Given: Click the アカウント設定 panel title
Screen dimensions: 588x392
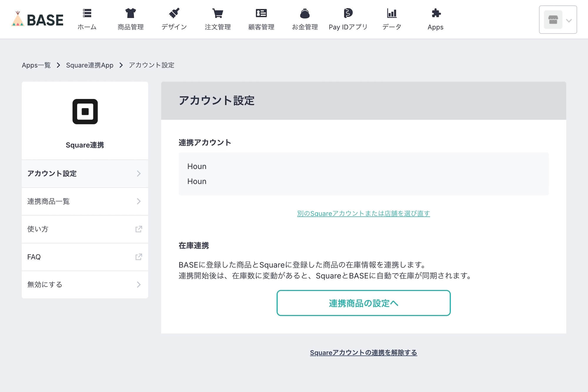Looking at the screenshot, I should coord(217,101).
